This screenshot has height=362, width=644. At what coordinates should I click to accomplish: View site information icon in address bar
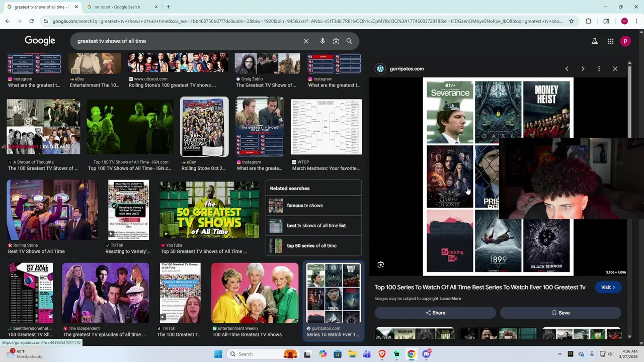click(x=46, y=21)
